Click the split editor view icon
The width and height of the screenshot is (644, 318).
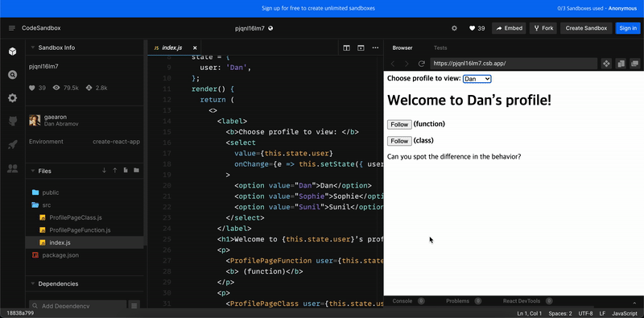[347, 48]
